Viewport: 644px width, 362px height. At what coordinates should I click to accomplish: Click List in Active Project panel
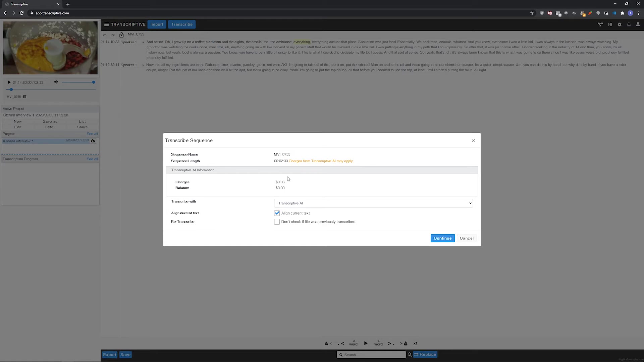click(82, 122)
